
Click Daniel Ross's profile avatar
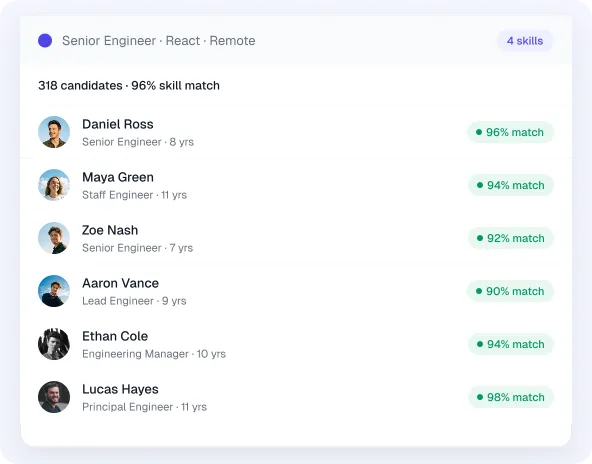point(54,132)
